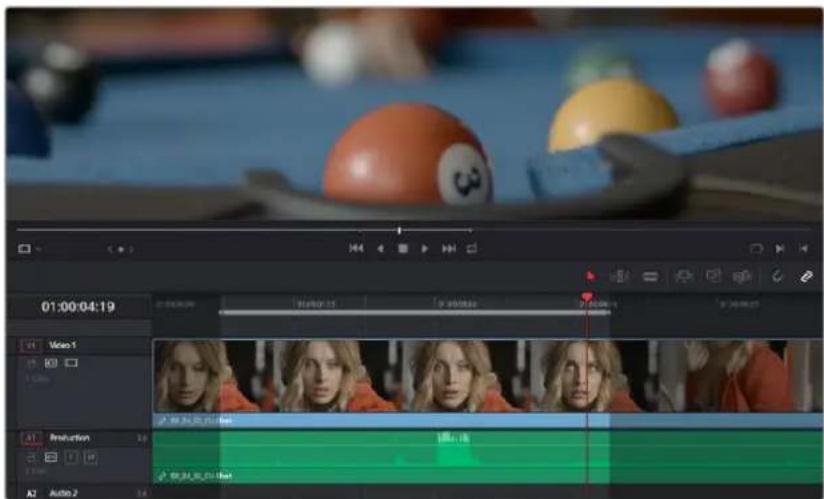This screenshot has width=824, height=499.
Task: Activate the Trim Edit mode tool
Action: (x=620, y=276)
